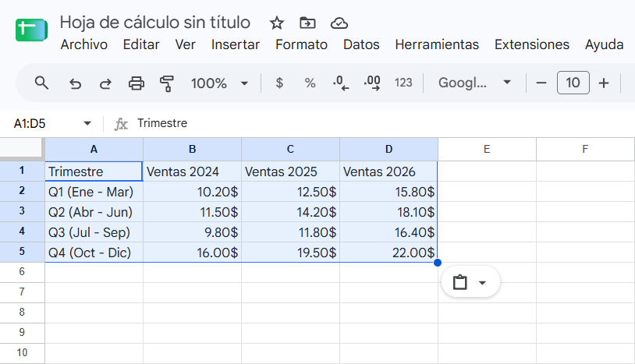Click the fx function icon
The image size is (635, 364).
coord(121,123)
